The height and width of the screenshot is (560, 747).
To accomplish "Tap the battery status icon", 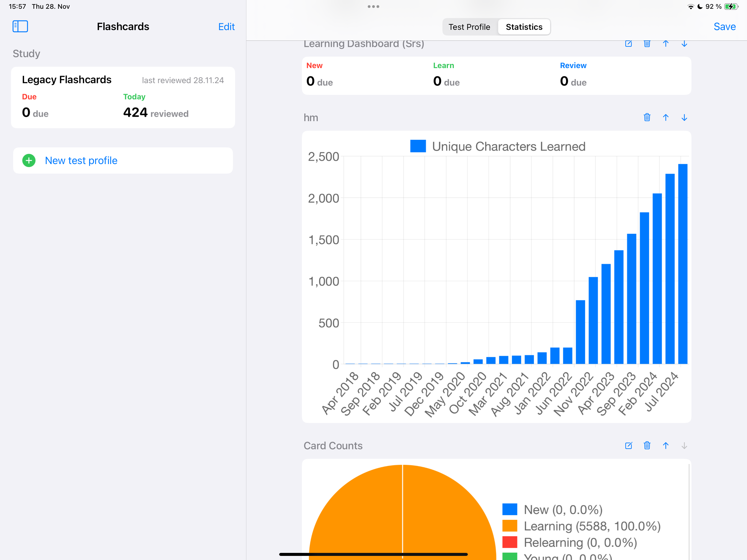I will tap(731, 6).
